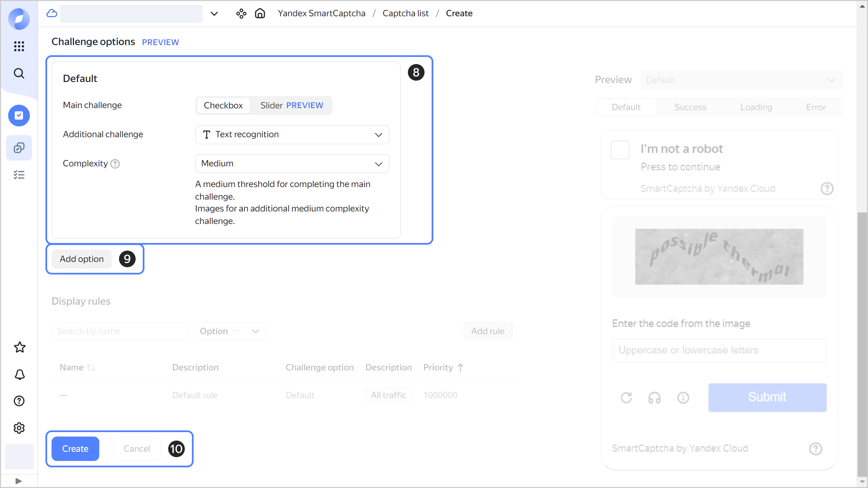Image resolution: width=868 pixels, height=488 pixels.
Task: Open settings gear icon in sidebar
Action: [19, 428]
